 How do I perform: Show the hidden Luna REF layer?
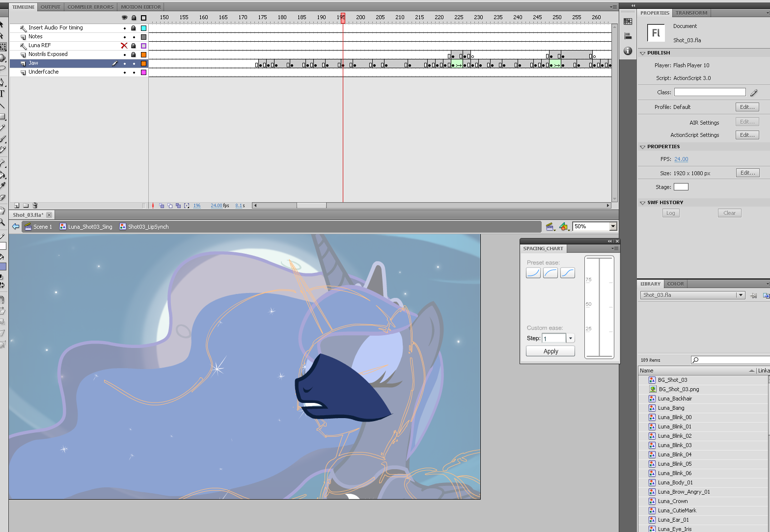124,46
